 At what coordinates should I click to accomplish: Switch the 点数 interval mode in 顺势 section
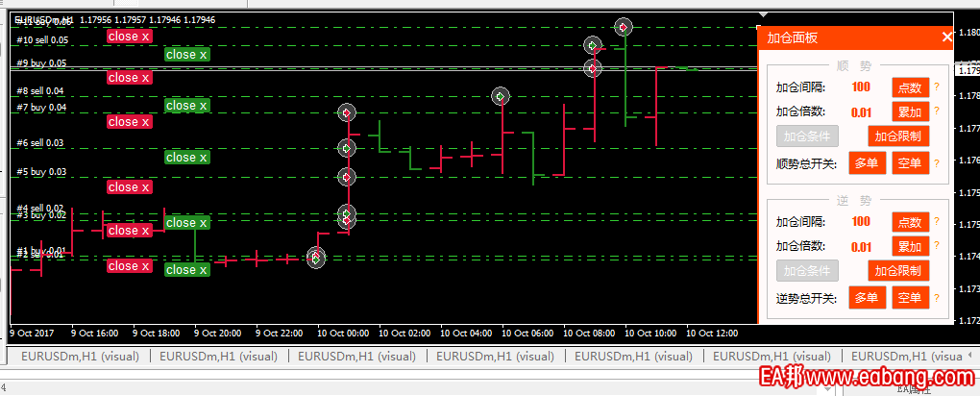click(910, 87)
